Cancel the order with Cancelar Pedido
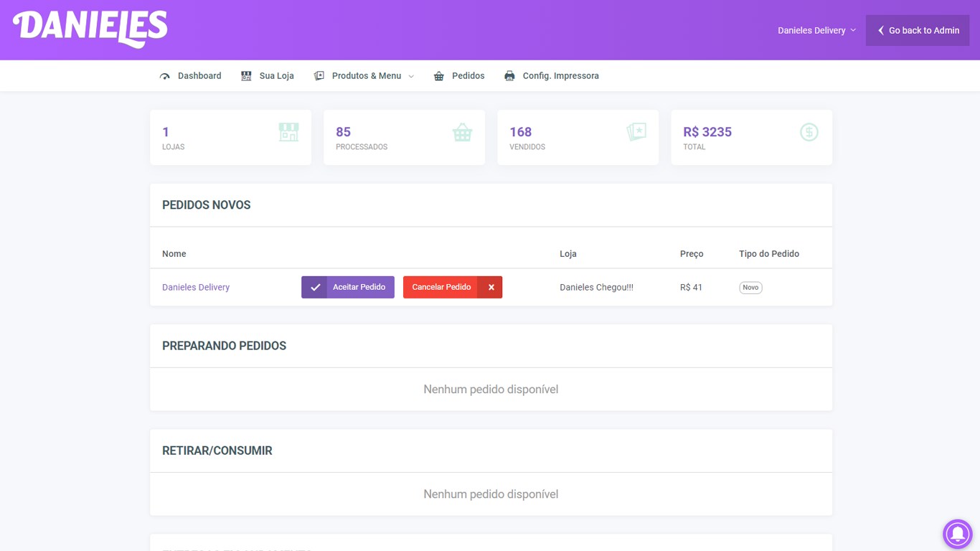 (453, 287)
